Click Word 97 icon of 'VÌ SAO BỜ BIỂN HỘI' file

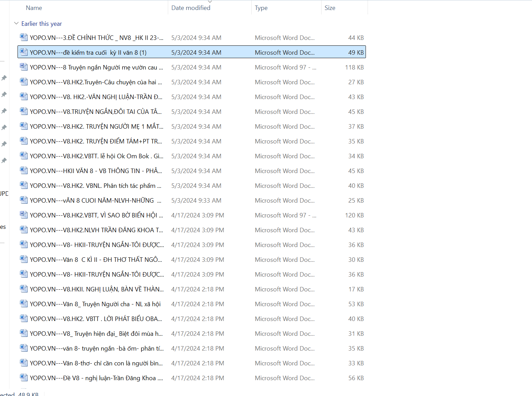pos(24,215)
